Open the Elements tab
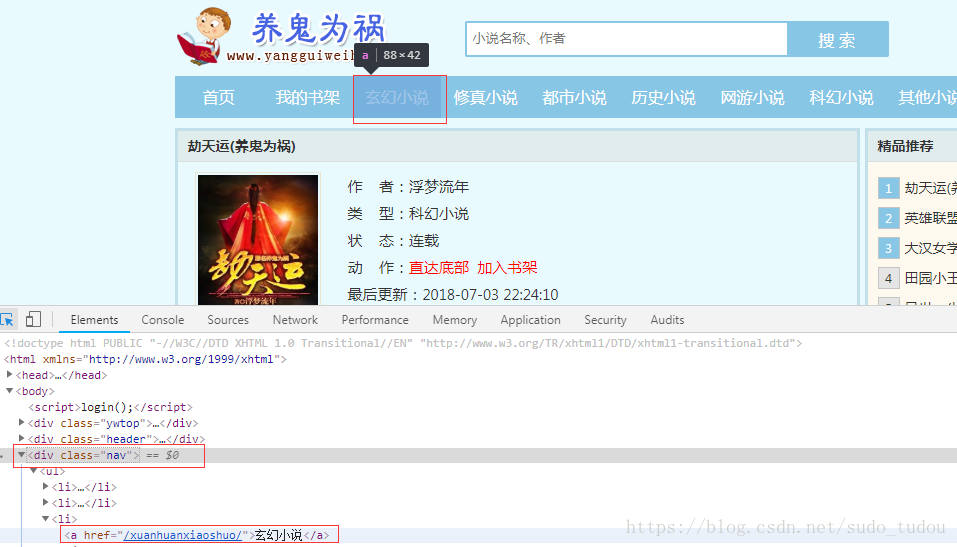Screen dimensions: 957x547 tap(94, 320)
